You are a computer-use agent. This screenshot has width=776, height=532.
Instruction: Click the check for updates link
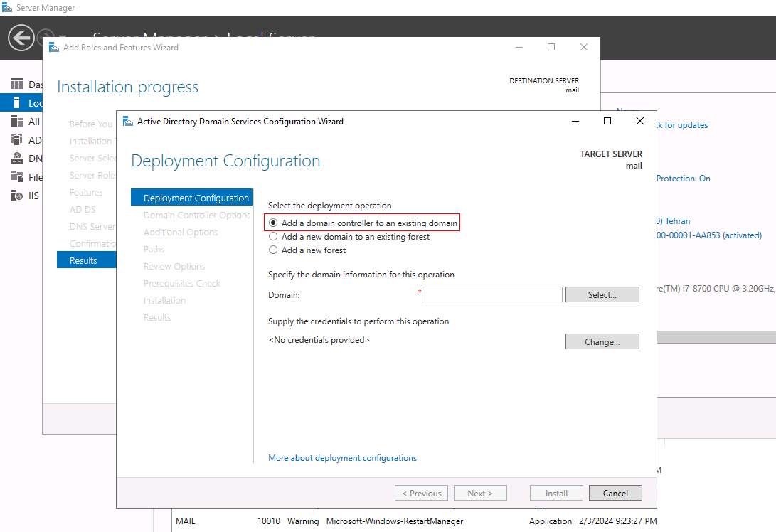(682, 125)
